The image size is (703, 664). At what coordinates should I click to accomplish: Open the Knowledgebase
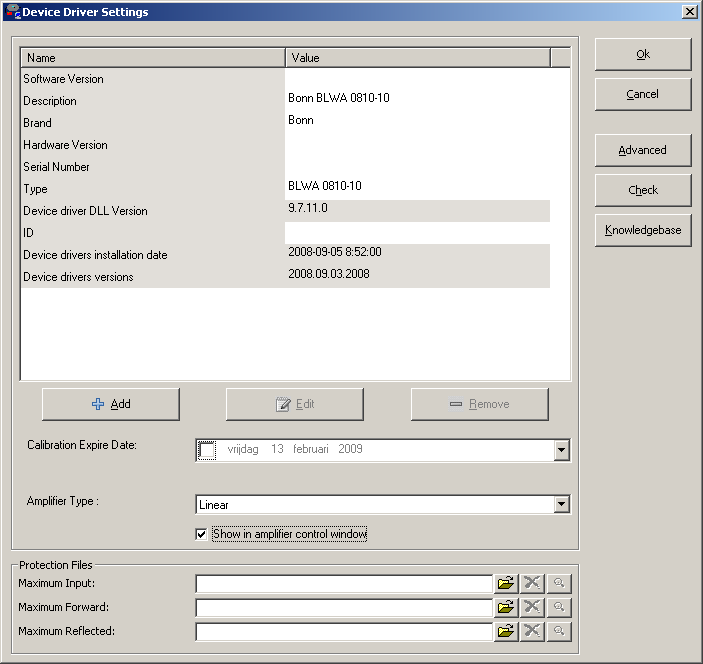coord(642,230)
